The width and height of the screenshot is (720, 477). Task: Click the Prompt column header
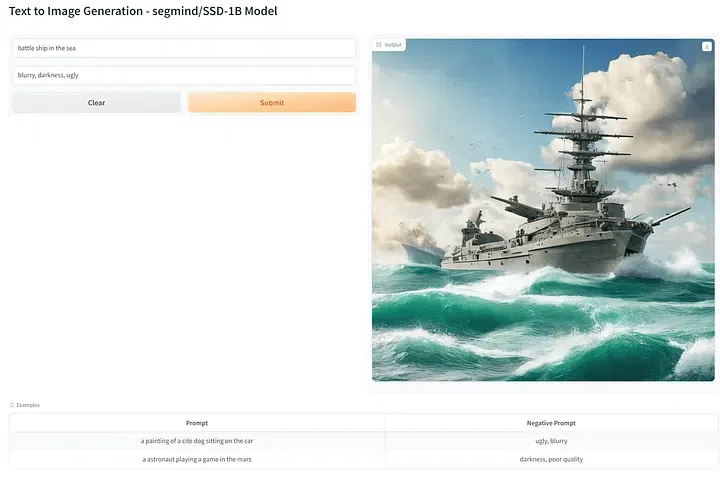coord(197,423)
